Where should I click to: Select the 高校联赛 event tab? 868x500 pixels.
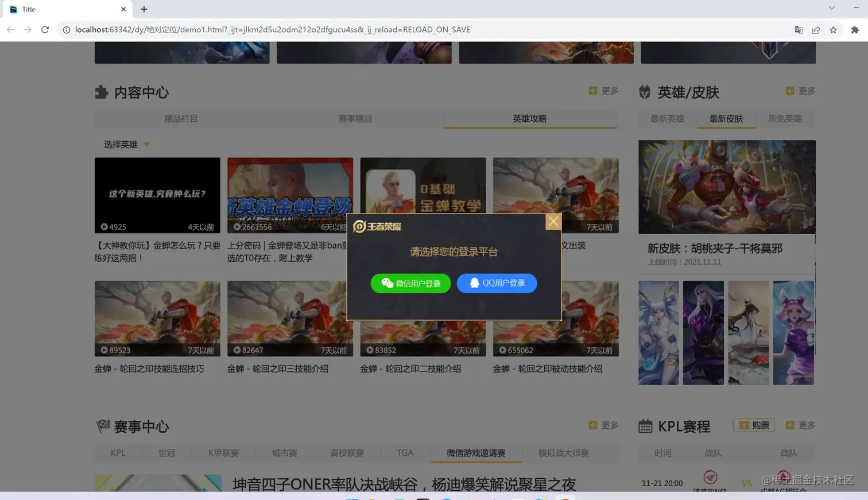(x=347, y=453)
